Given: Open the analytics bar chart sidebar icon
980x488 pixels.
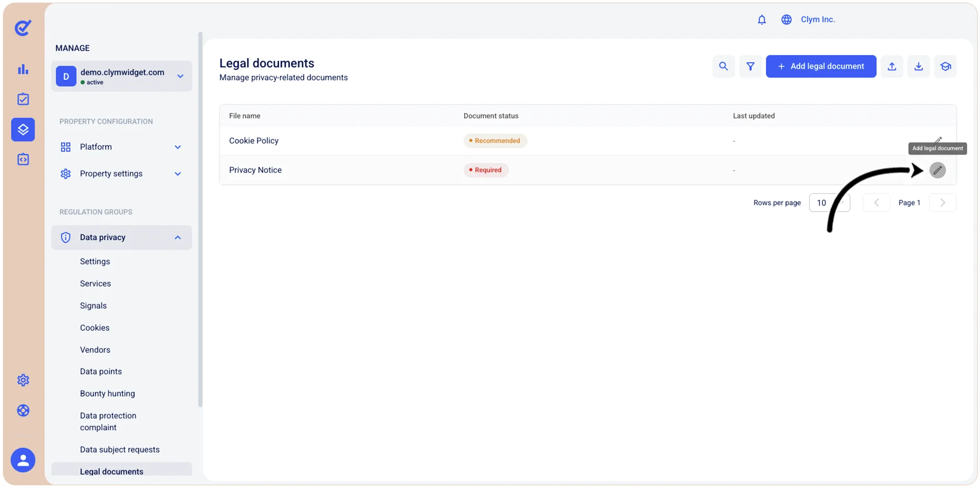Looking at the screenshot, I should (x=23, y=69).
